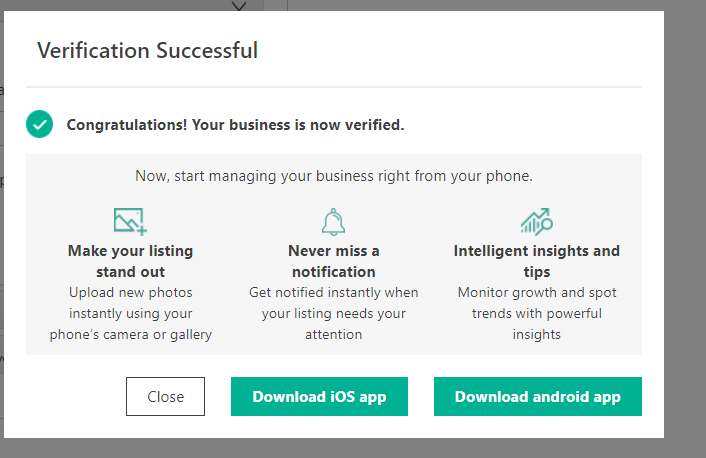The width and height of the screenshot is (706, 458).
Task: Download the android app
Action: [538, 396]
